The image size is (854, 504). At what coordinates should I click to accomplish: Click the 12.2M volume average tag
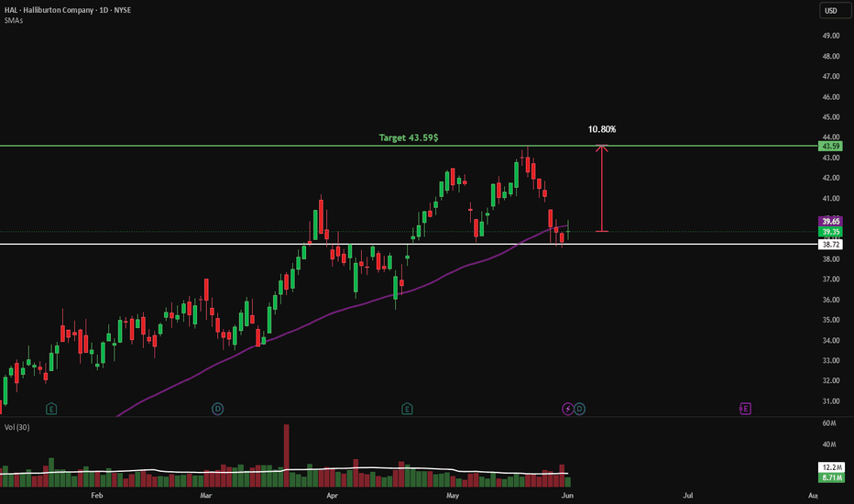(x=832, y=467)
